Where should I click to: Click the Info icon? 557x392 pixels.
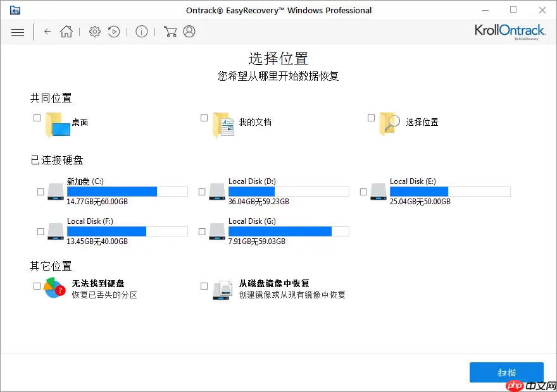pyautogui.click(x=142, y=31)
